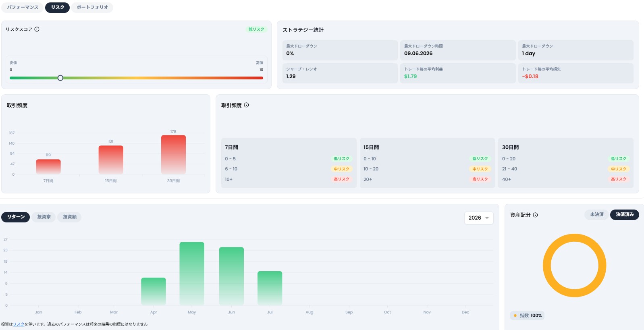This screenshot has height=330, width=644.
Task: Select the 最大ドローダウン時間 09.06.2026 stat card
Action: pos(458,50)
